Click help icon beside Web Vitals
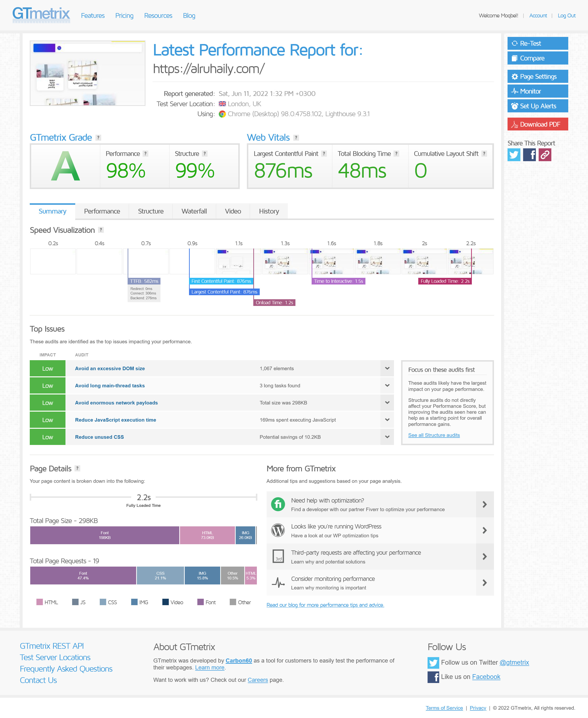Viewport: 588px width, 718px height. click(296, 138)
